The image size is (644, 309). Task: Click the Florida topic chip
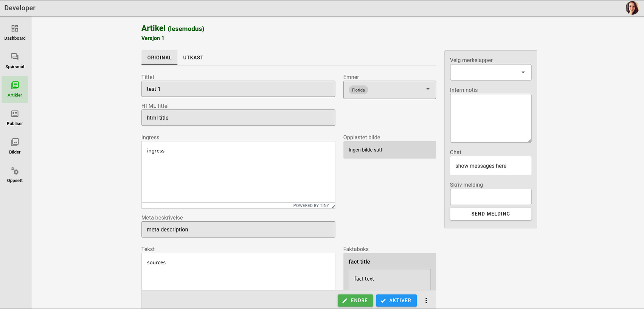(x=358, y=90)
